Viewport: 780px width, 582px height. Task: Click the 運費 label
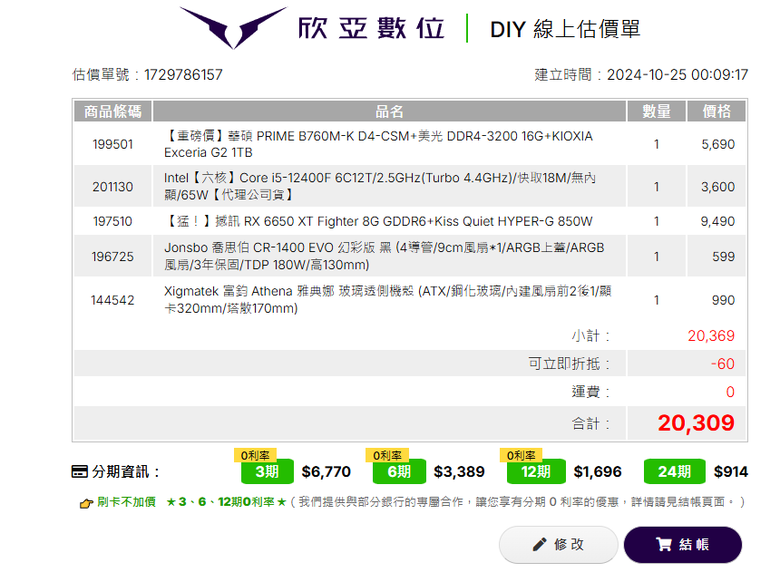[x=590, y=392]
